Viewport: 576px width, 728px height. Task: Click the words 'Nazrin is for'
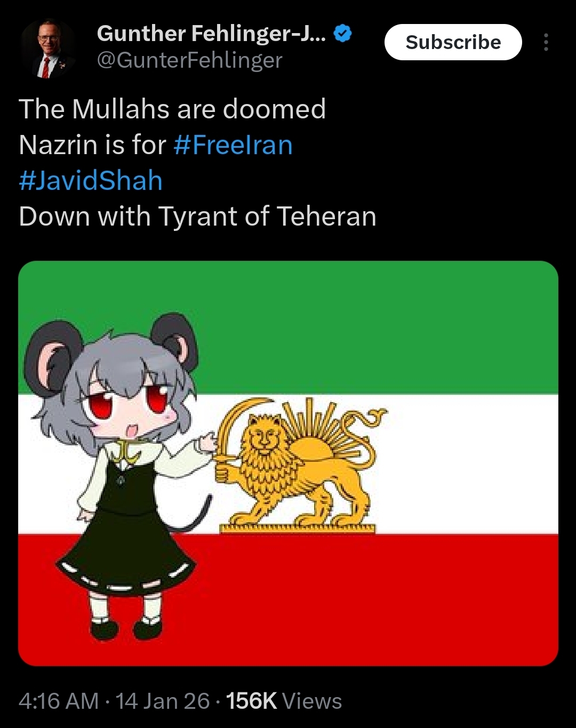click(92, 145)
